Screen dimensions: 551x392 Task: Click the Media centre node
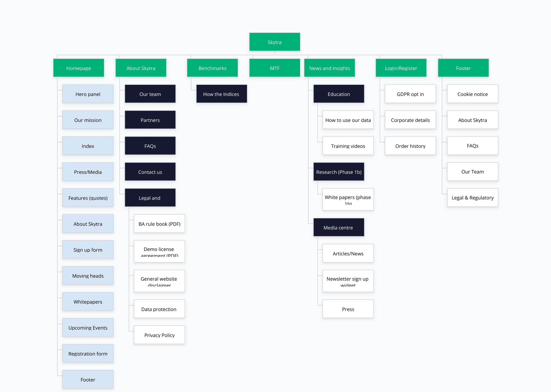tap(339, 227)
